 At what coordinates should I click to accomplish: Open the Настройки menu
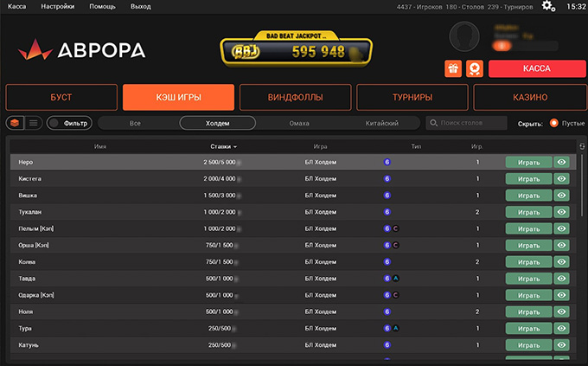coord(57,6)
